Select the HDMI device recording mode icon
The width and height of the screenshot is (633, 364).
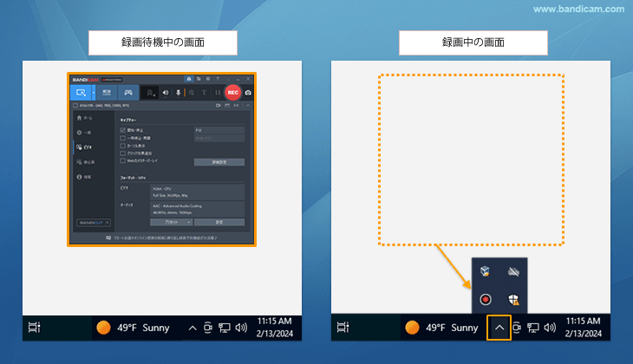(106, 92)
